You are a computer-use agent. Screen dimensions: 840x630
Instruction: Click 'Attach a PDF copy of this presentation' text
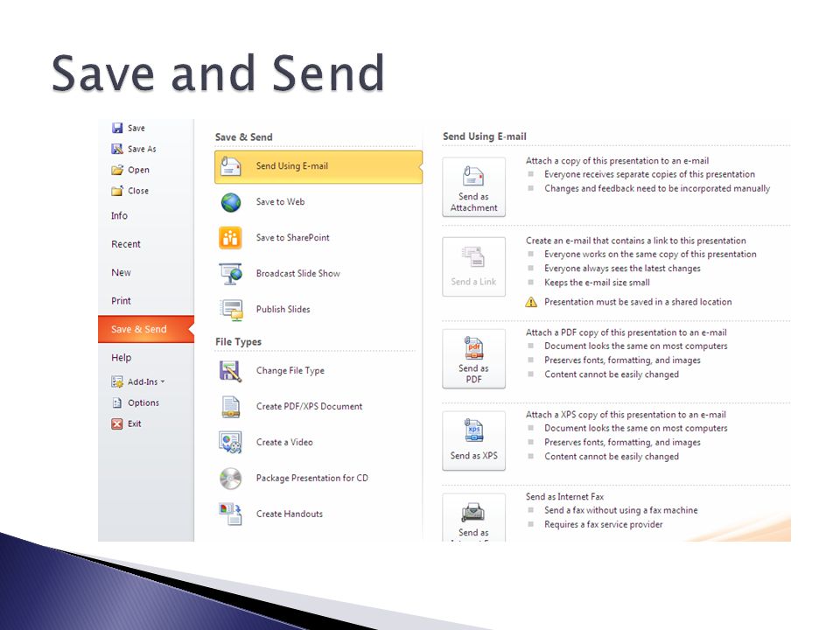click(626, 332)
